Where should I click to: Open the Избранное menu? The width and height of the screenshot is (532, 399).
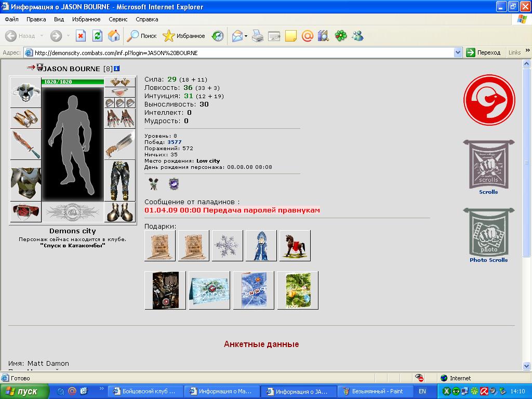click(x=86, y=19)
